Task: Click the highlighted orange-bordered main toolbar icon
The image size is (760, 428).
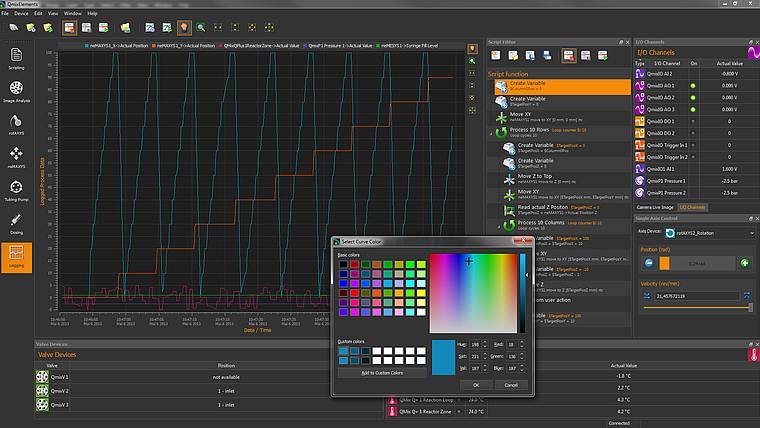Action: 69,28
